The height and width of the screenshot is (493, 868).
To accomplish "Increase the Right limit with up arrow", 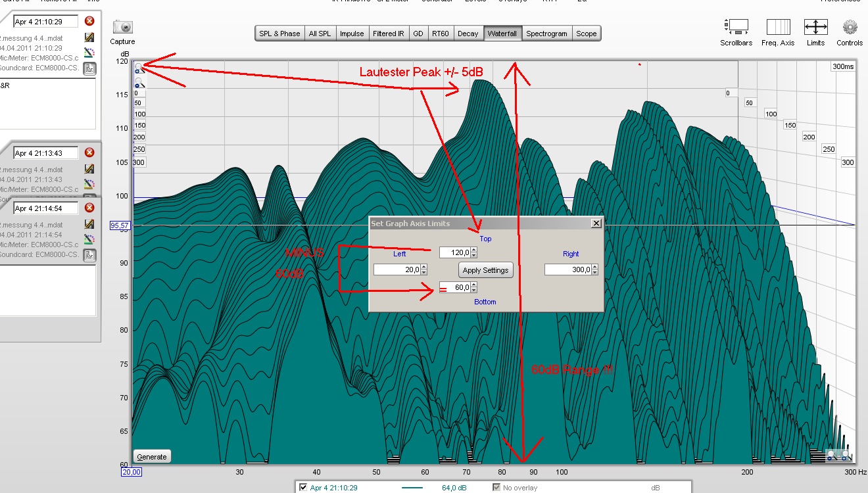I will click(594, 267).
